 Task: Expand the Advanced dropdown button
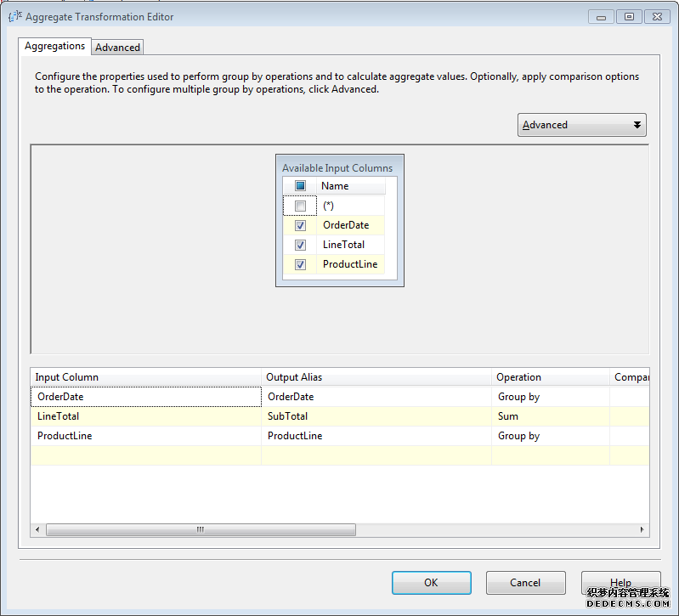pos(582,125)
